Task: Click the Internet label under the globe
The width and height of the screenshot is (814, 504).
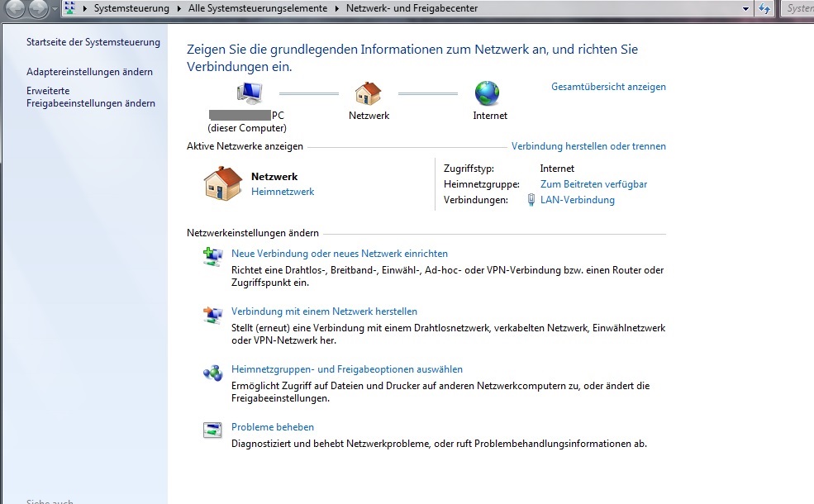Action: (x=490, y=116)
